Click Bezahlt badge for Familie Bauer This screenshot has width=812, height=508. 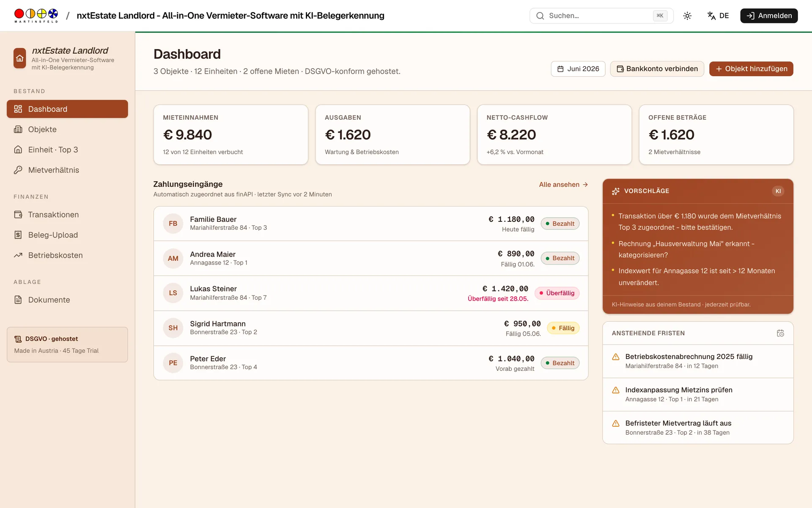(x=560, y=224)
